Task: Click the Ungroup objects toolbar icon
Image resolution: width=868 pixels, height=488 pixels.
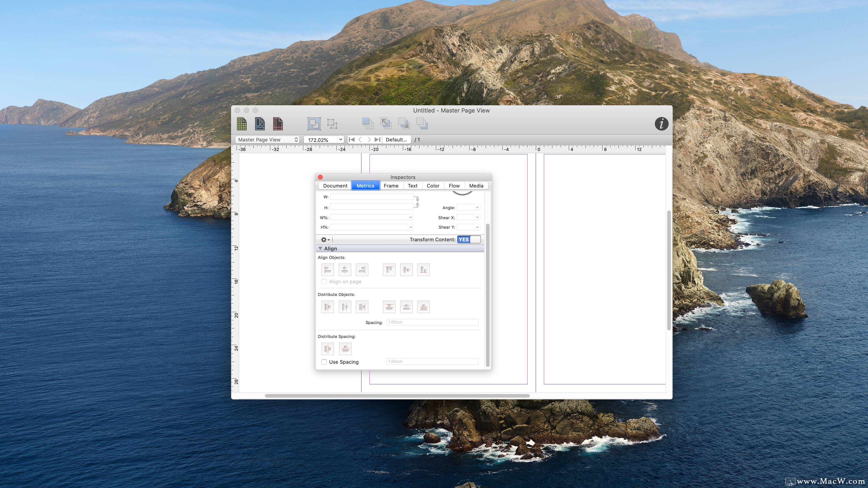Action: [332, 124]
